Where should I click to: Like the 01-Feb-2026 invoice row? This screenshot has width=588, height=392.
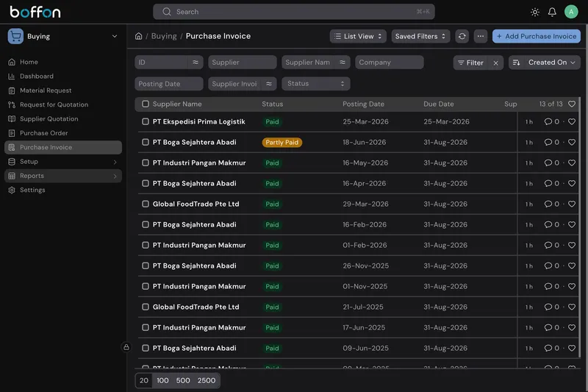click(572, 245)
